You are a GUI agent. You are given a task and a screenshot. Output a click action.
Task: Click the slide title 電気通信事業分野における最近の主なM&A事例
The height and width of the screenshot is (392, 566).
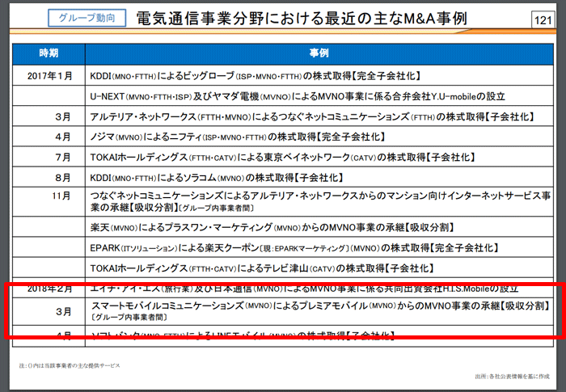click(x=302, y=19)
